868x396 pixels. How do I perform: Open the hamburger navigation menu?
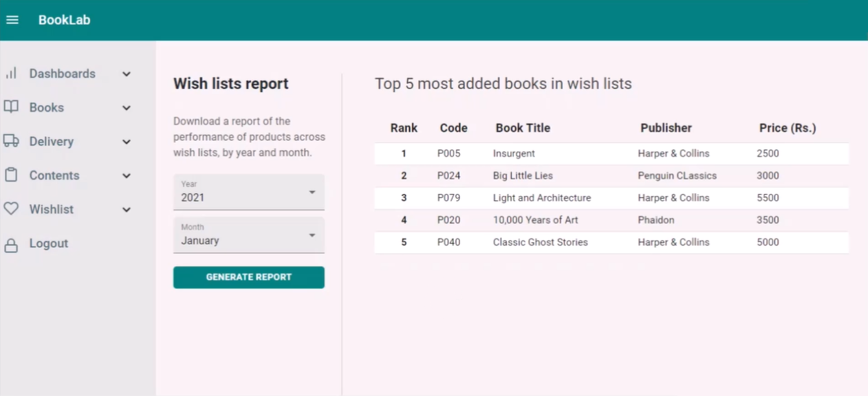coord(12,20)
